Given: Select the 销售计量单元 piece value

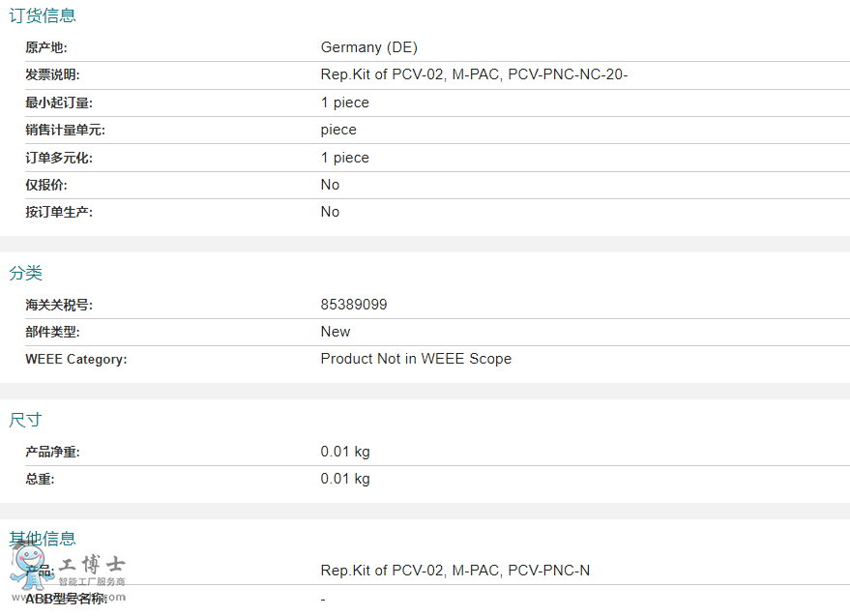Looking at the screenshot, I should 338,130.
